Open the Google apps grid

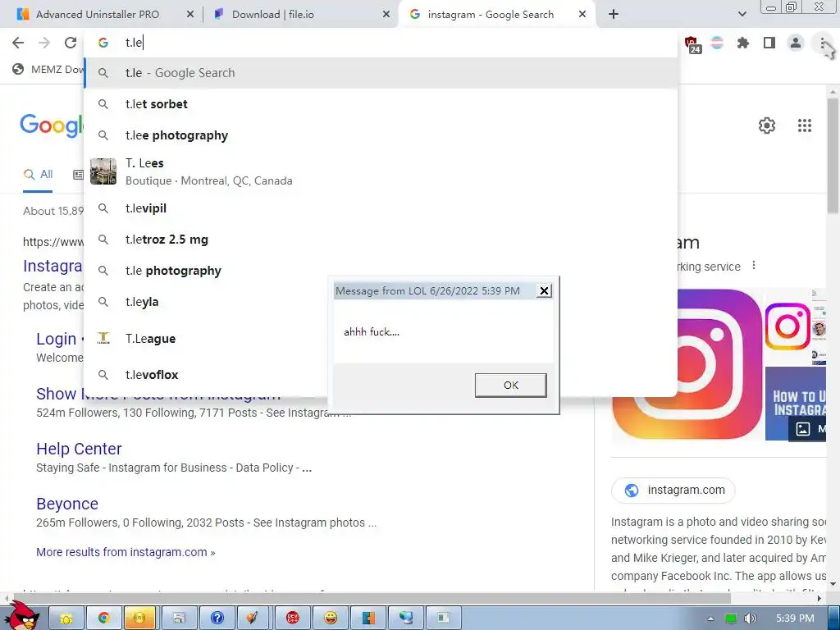(804, 126)
